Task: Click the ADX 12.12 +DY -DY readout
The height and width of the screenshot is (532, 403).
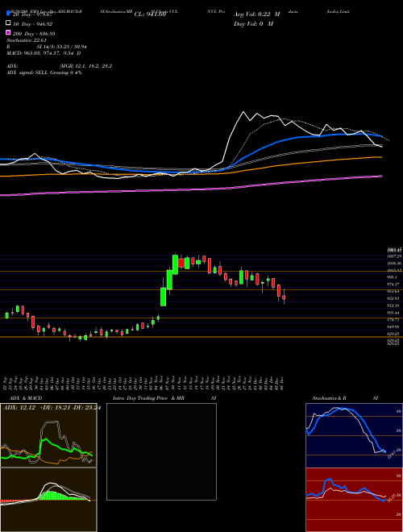Action: pos(52,408)
